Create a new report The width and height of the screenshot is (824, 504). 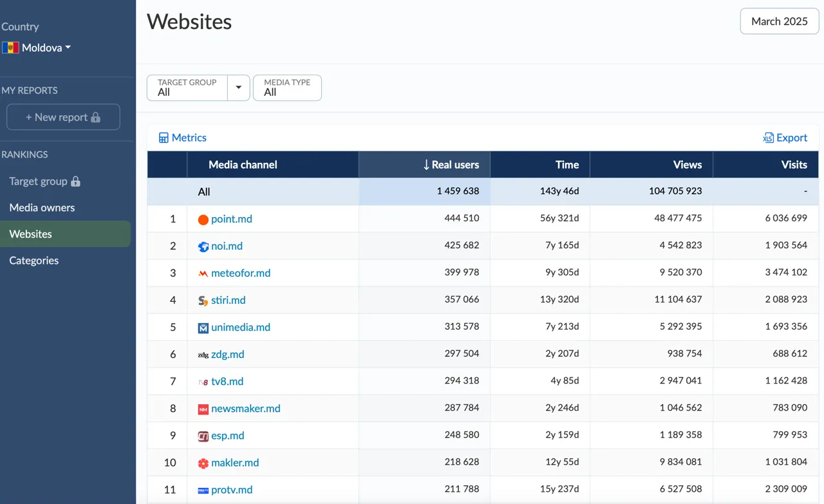(x=63, y=117)
